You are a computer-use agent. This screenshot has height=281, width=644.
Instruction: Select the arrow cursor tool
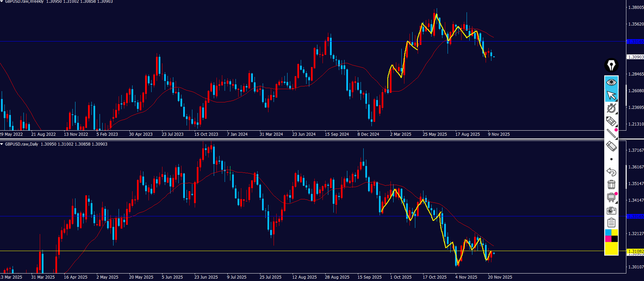(611, 95)
